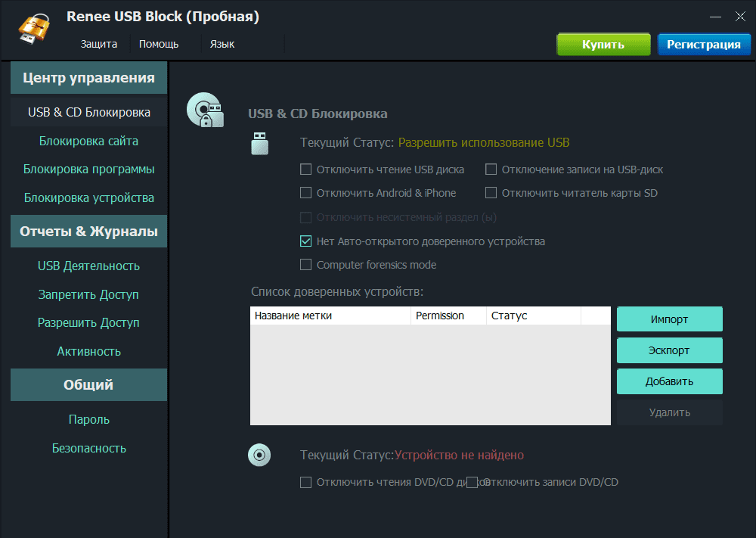Viewport: 756px width, 538px height.
Task: Uncheck Нет Авто-открытого доверенного устройства
Action: [x=306, y=241]
